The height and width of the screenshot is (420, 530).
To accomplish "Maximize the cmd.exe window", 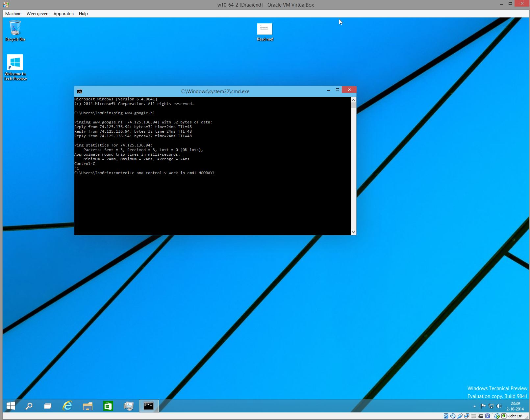I will click(x=337, y=90).
